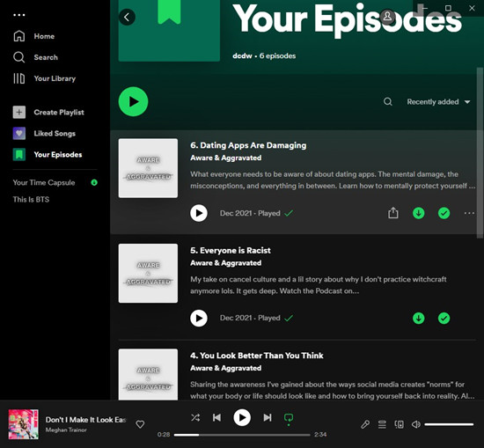Click Dec 2021 Played status of episode 5
The image size is (484, 448).
pyautogui.click(x=256, y=318)
